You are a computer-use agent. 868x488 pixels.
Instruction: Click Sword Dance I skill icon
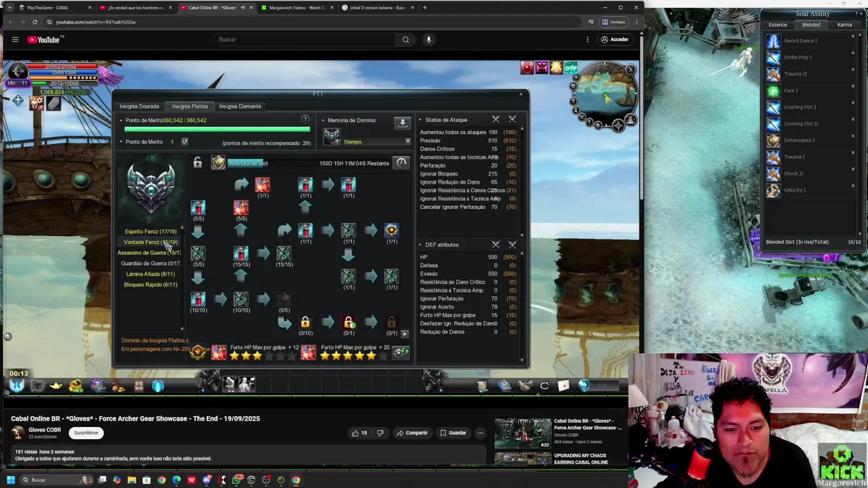click(773, 41)
